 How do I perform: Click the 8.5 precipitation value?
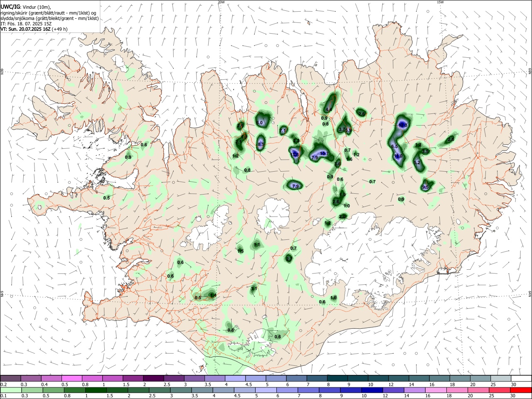coord(261,145)
